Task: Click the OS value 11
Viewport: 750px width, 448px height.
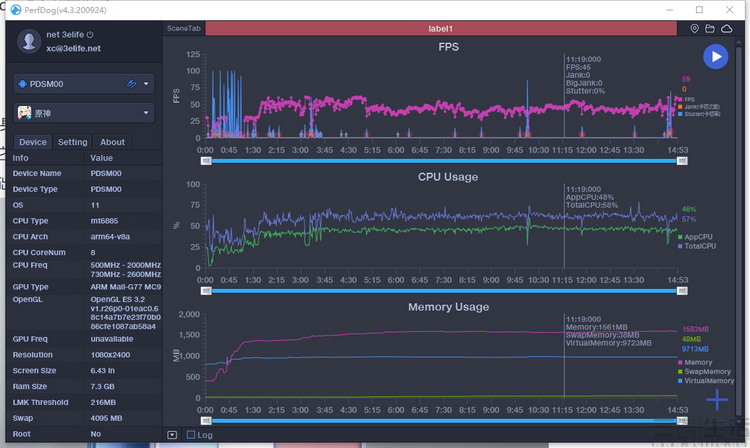Action: [x=95, y=205]
